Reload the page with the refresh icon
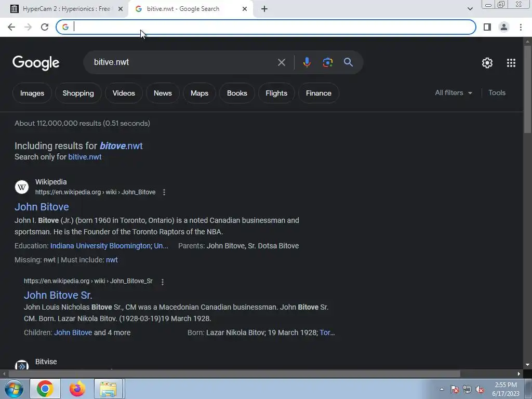This screenshot has width=532, height=399. [x=45, y=27]
